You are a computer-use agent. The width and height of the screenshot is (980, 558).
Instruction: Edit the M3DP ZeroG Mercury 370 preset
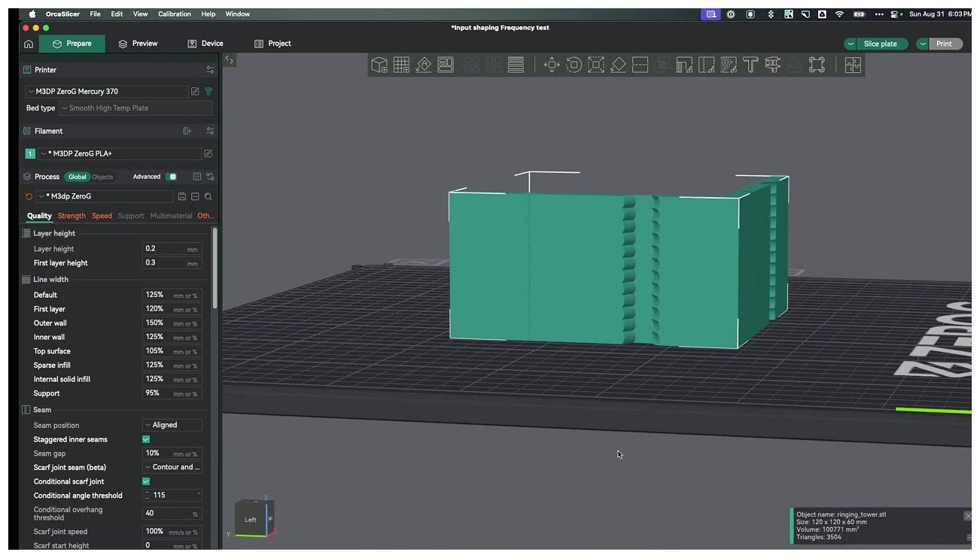(195, 91)
